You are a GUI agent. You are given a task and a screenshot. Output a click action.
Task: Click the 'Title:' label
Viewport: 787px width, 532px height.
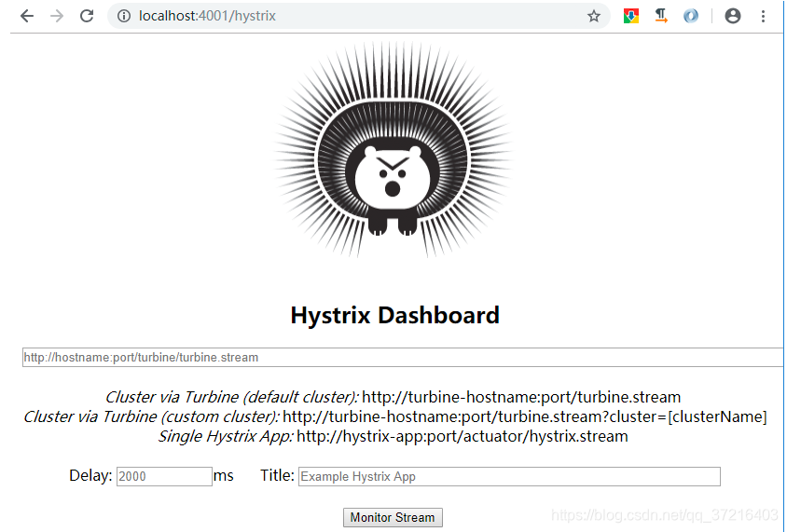[277, 475]
